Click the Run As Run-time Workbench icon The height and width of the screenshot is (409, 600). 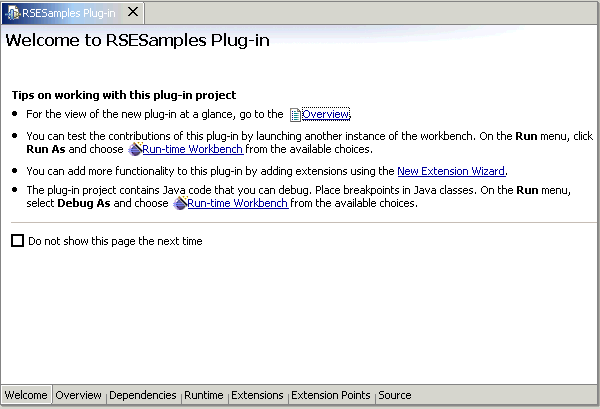click(x=135, y=150)
